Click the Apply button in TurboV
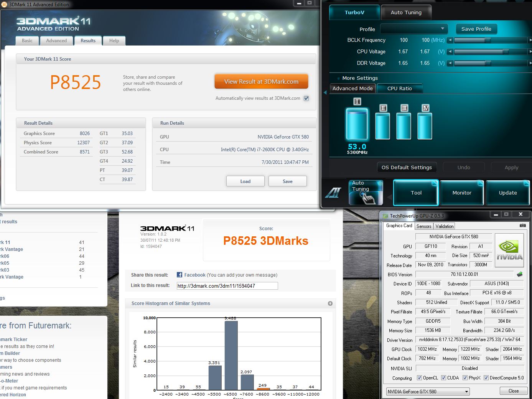This screenshot has height=399, width=532. [511, 167]
